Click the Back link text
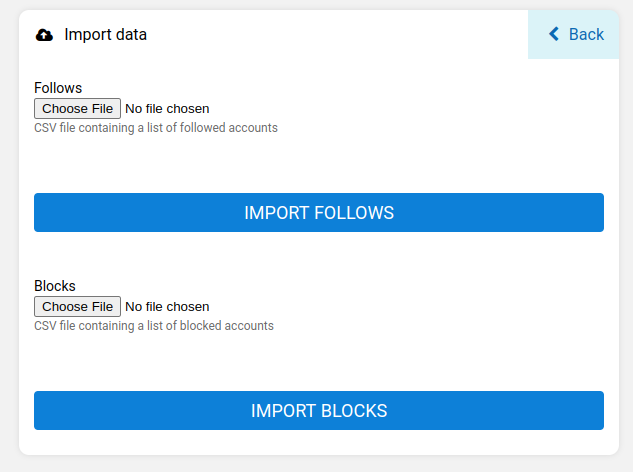633x472 pixels. point(586,34)
